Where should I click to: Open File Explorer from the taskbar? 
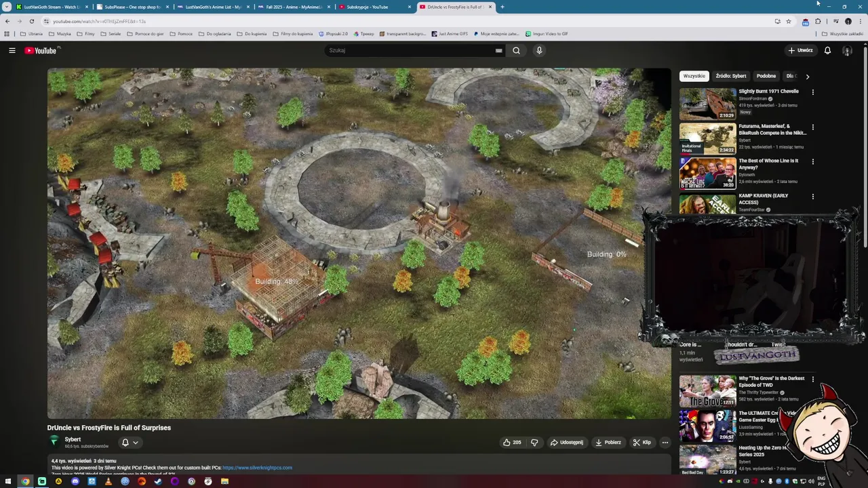point(224,481)
